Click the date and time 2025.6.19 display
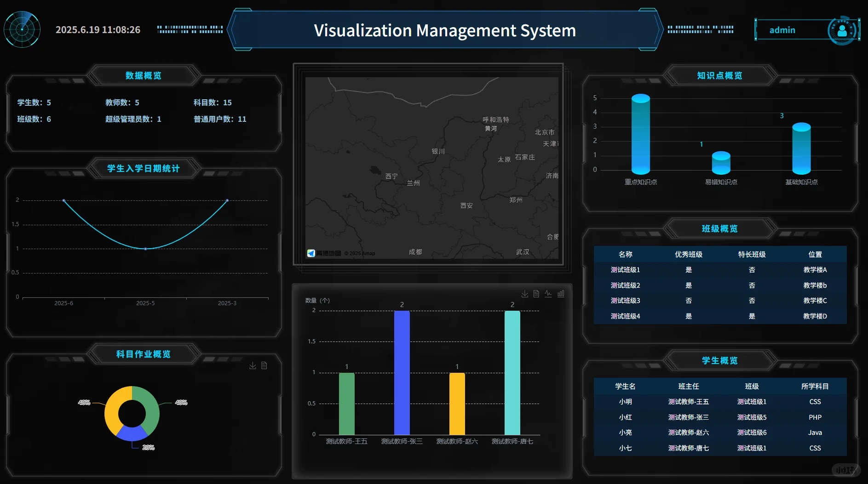868x484 pixels. click(x=98, y=30)
